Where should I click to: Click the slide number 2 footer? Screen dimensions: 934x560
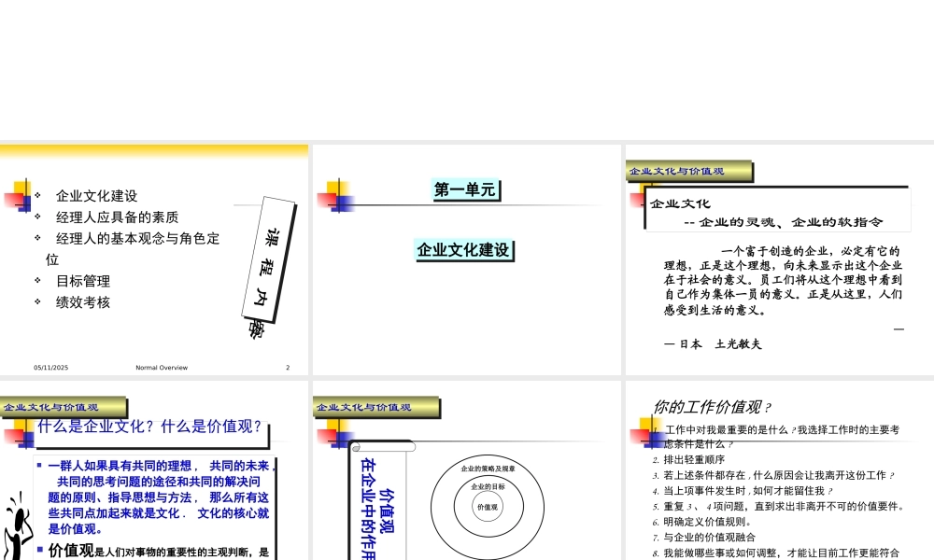tap(288, 368)
